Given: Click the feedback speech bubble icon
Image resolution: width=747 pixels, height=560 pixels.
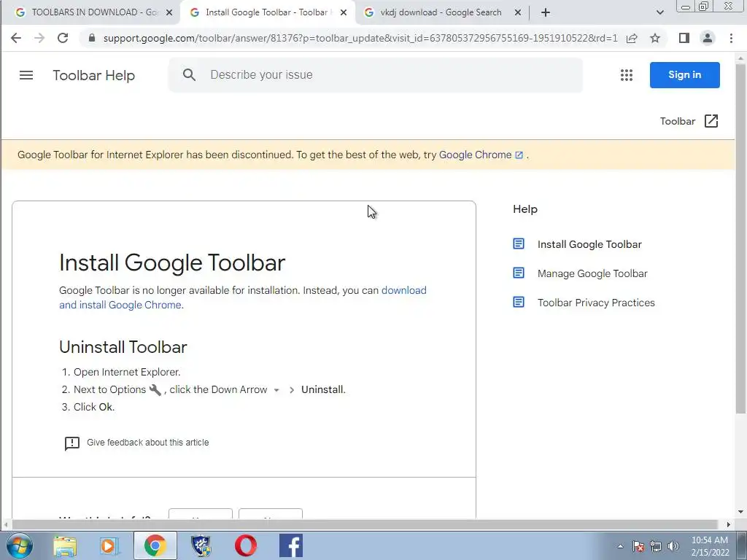Looking at the screenshot, I should pyautogui.click(x=72, y=443).
